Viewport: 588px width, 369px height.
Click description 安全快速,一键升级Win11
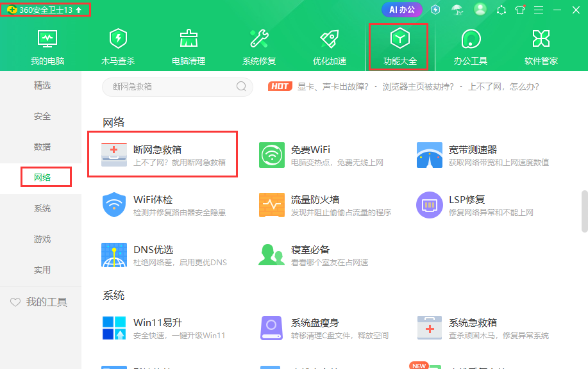click(x=180, y=336)
